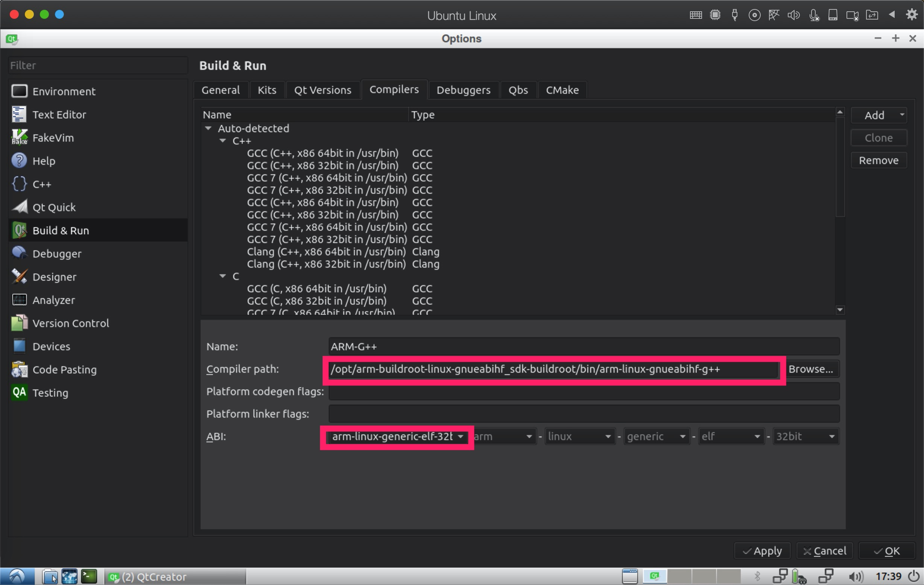Open the VM sound volume icon
The width and height of the screenshot is (924, 585).
point(793,15)
